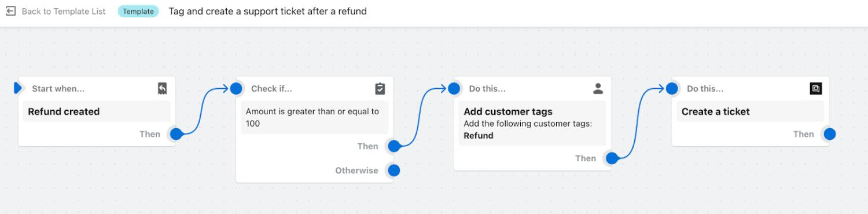The width and height of the screenshot is (868, 214).
Task: Click the Template badge label
Action: coord(138,11)
